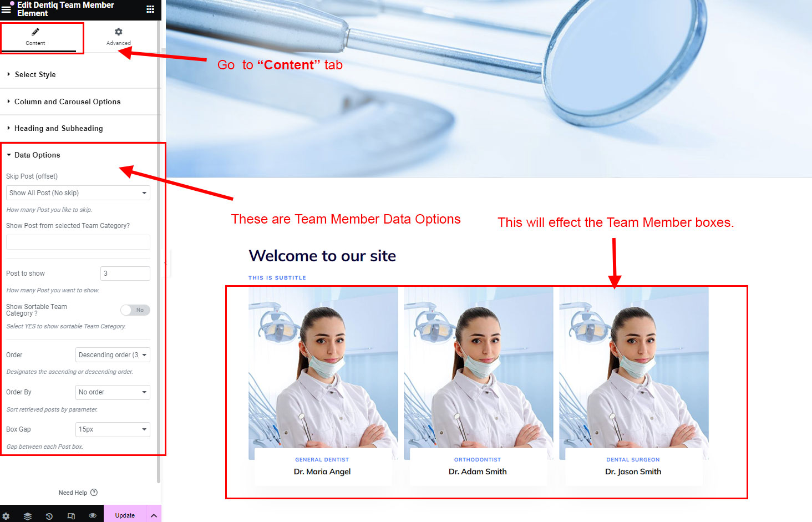
Task: Open the Skip Post offset dropdown
Action: 78,193
